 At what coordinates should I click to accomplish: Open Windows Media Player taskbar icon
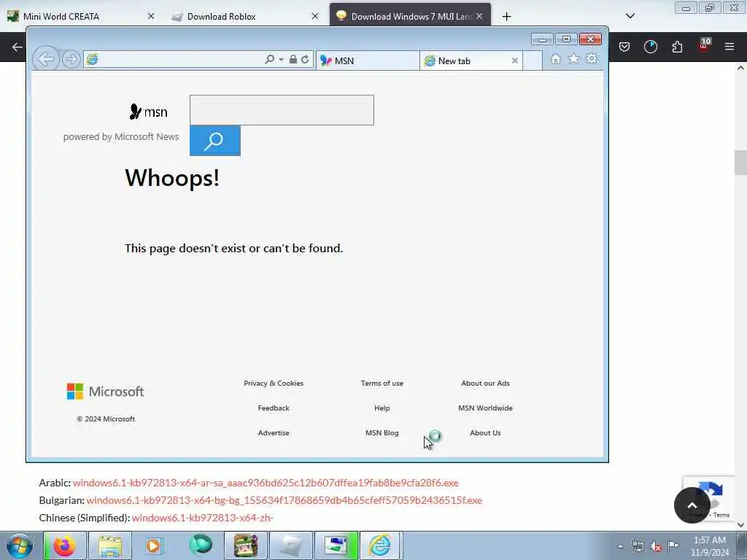153,545
